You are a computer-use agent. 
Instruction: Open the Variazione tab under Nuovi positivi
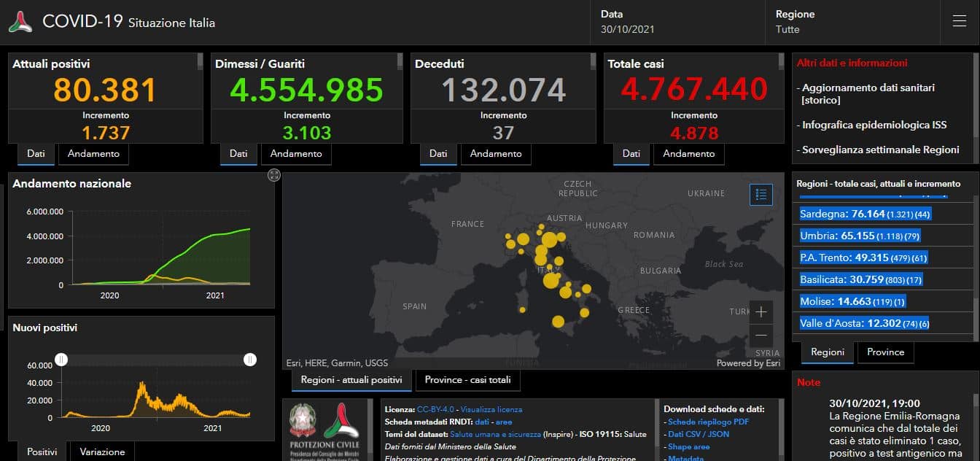tap(102, 452)
